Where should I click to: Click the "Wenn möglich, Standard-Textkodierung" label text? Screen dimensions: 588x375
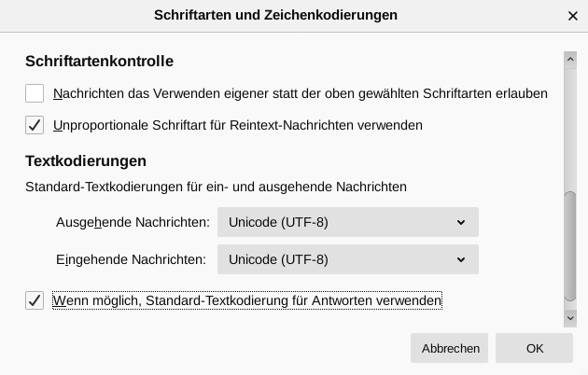coord(247,300)
